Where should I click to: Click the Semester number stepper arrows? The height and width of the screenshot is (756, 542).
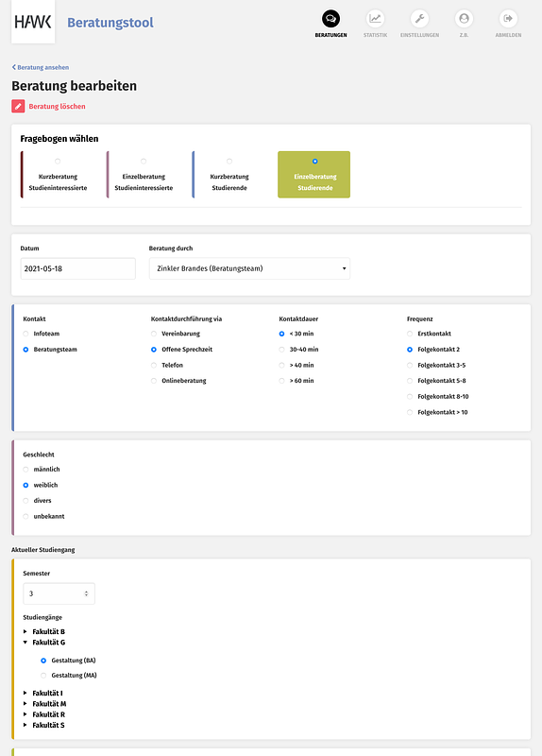click(86, 593)
